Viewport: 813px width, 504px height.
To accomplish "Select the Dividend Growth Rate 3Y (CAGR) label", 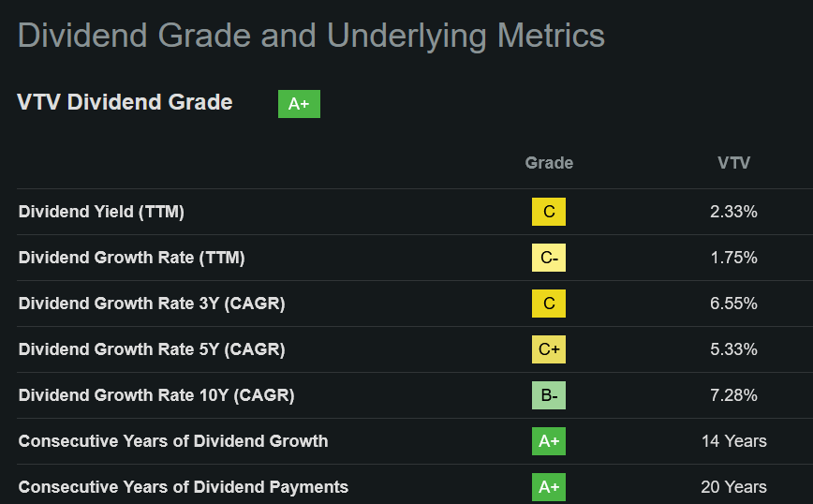I will (x=152, y=304).
